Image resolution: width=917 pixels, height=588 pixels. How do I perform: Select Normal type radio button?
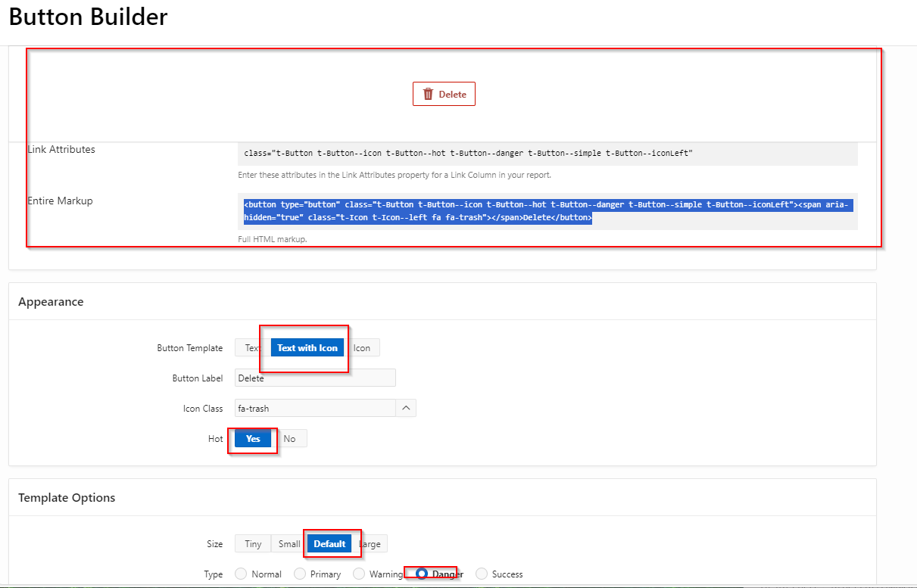241,574
